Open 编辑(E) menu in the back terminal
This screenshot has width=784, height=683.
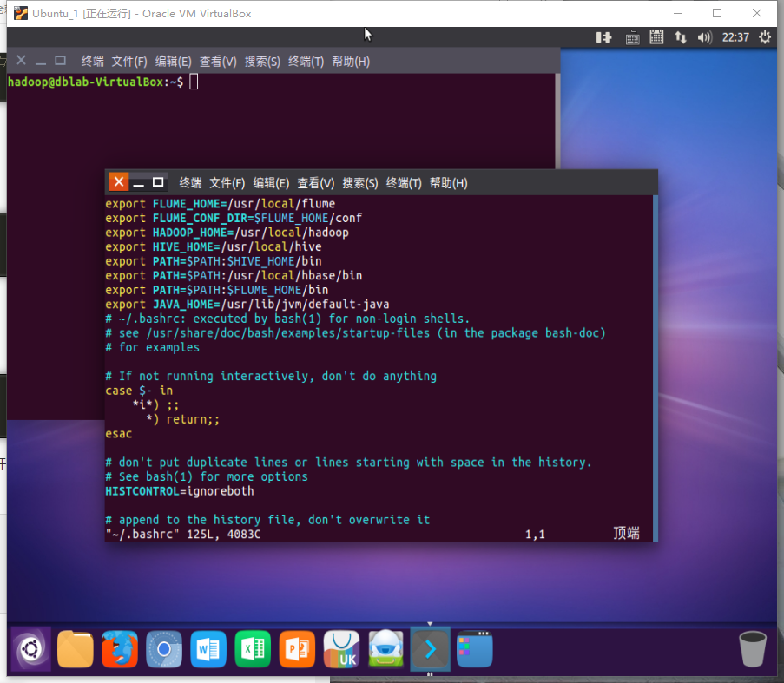173,62
